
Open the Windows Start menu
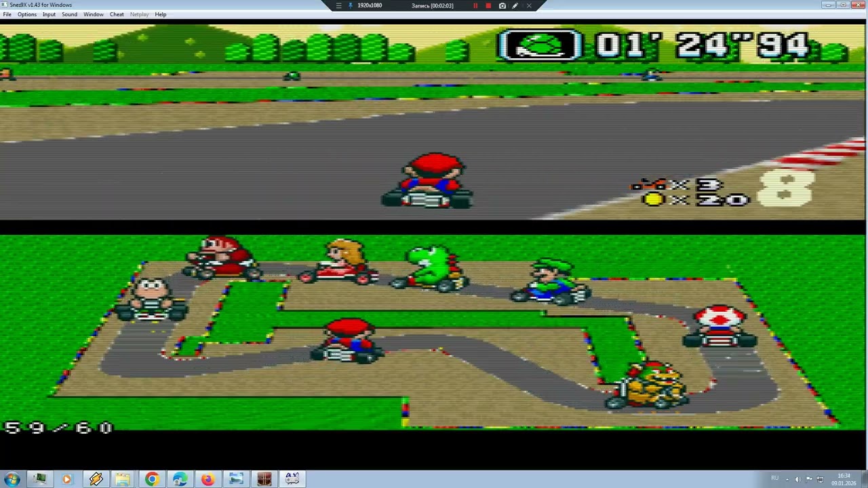point(12,479)
